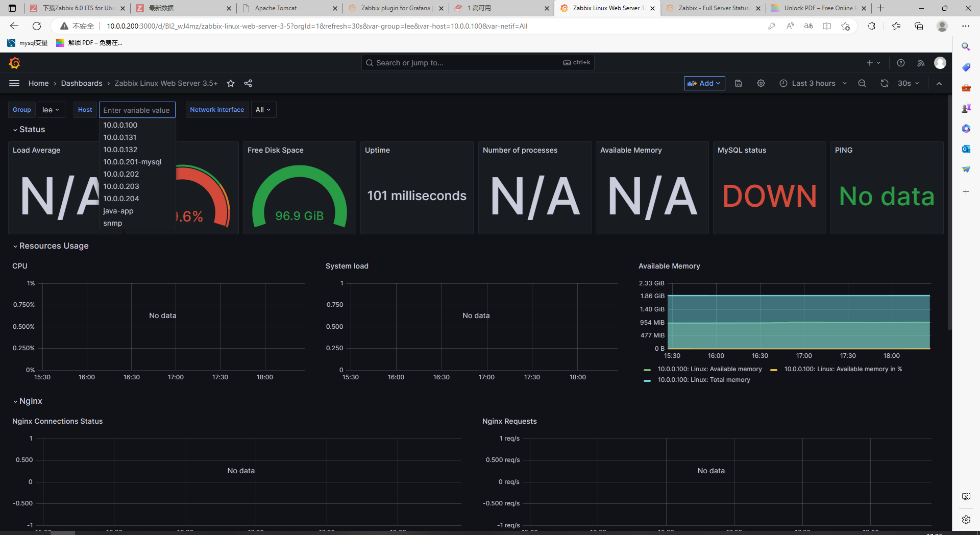The height and width of the screenshot is (535, 980).
Task: Click the MySQL status panel title
Action: tap(742, 150)
